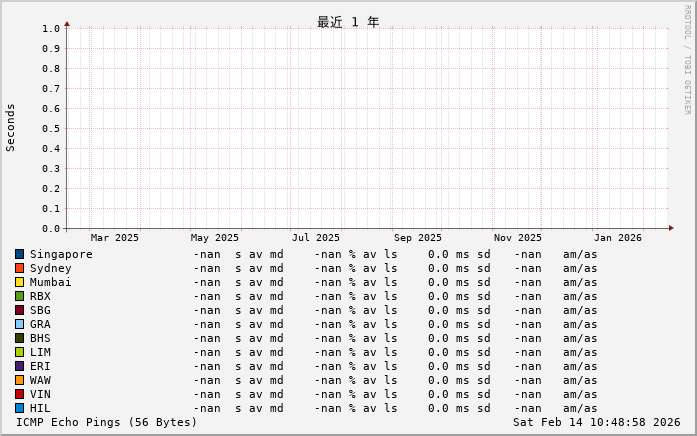Click the Singapore legend color swatch

coord(19,254)
